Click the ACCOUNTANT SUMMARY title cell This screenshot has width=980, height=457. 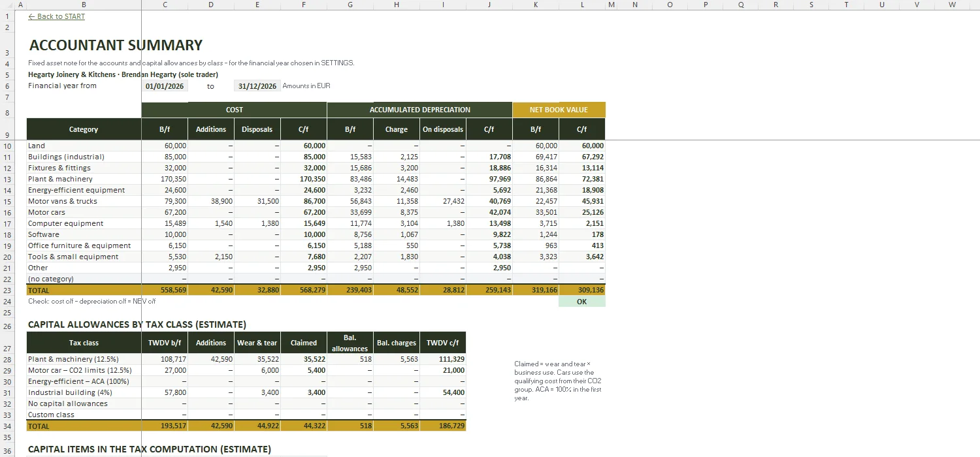116,45
